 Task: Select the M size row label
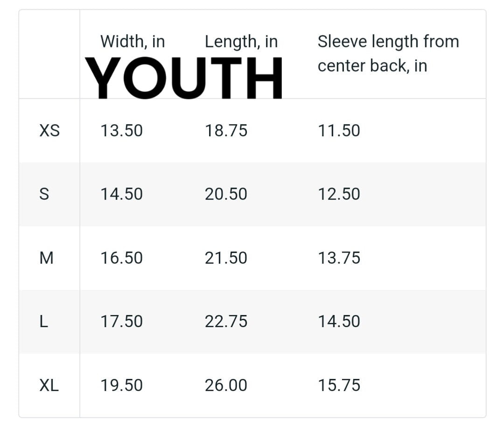46,258
